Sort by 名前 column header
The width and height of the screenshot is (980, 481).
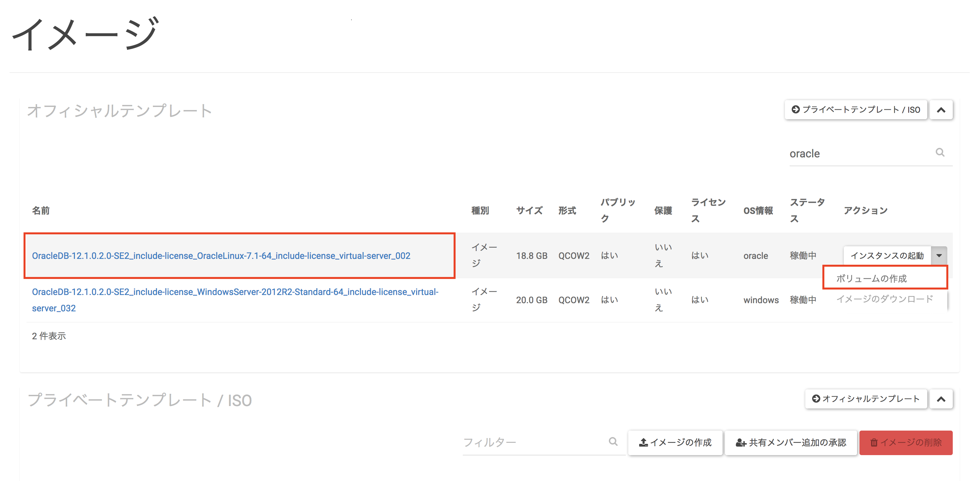point(41,211)
